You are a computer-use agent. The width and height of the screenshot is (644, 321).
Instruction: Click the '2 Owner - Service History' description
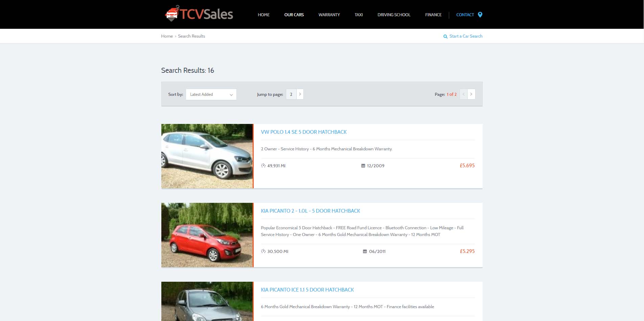point(326,149)
